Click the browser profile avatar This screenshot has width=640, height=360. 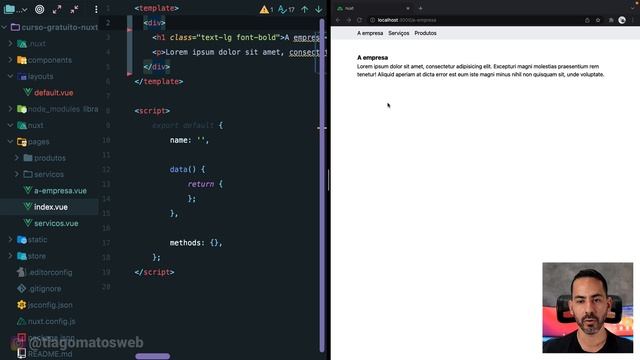click(622, 20)
